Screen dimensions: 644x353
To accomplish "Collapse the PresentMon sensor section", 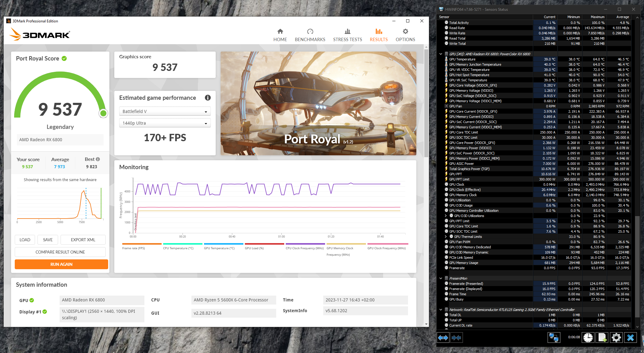I will point(441,278).
